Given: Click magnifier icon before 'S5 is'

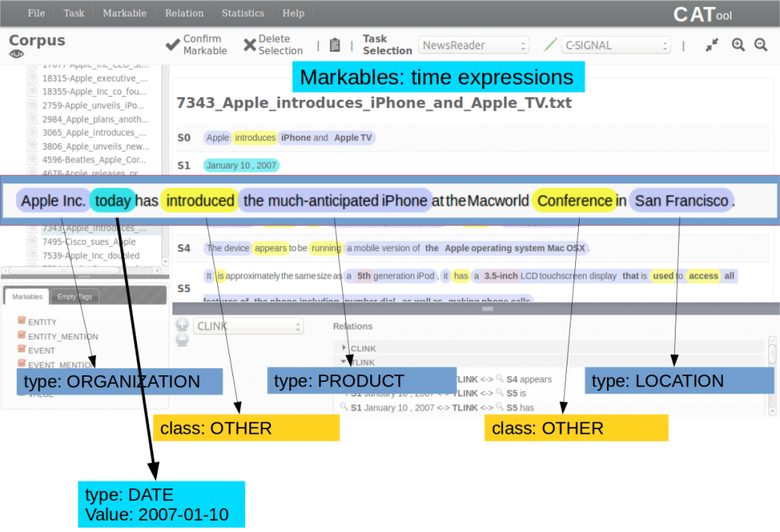Looking at the screenshot, I should [500, 392].
